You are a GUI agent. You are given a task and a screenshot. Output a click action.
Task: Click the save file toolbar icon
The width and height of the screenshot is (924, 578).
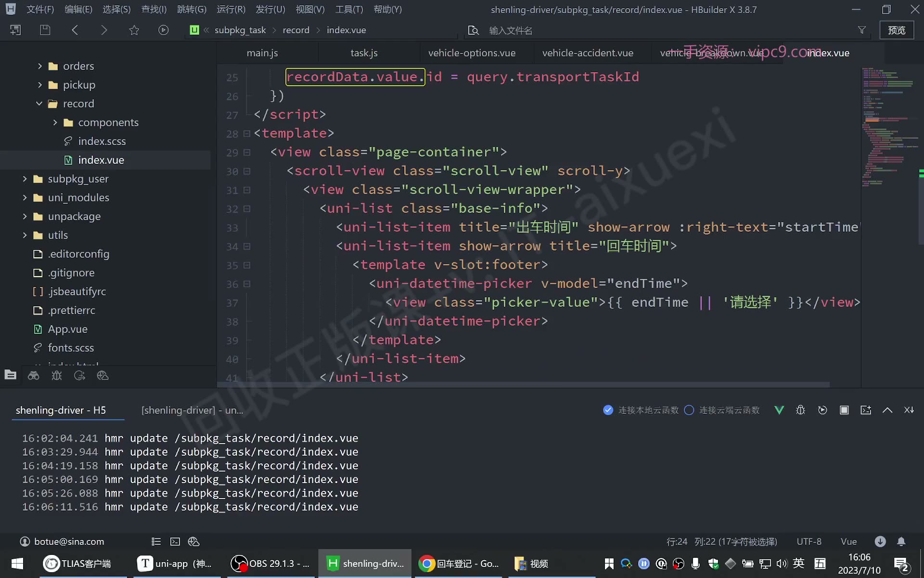click(x=45, y=30)
